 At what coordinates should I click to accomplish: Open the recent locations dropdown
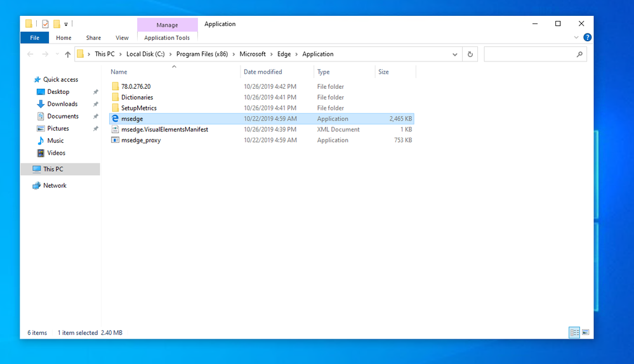[57, 54]
